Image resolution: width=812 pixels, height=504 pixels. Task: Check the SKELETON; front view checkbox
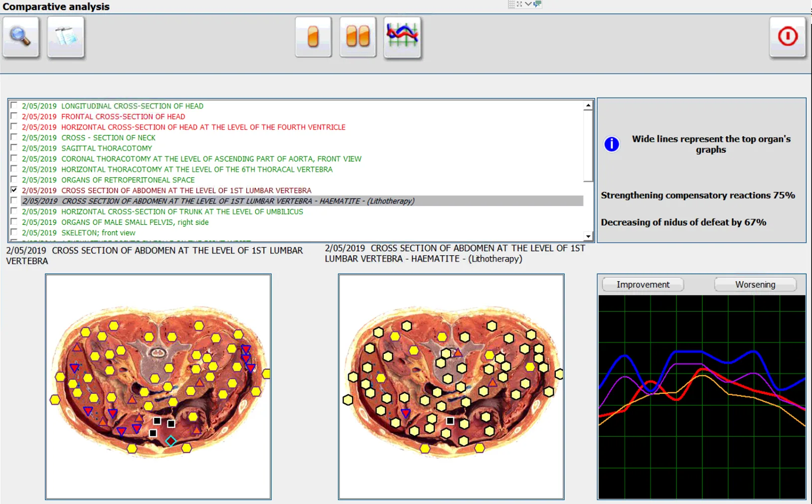(x=14, y=232)
